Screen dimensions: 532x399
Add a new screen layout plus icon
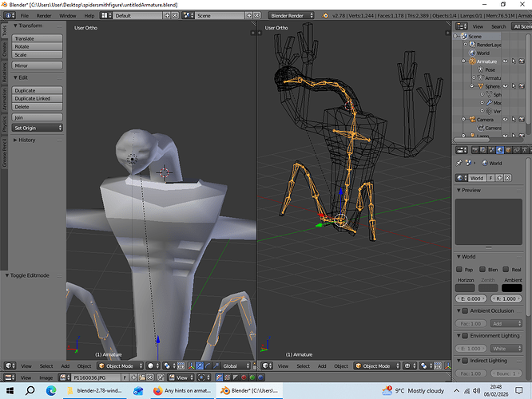pos(167,15)
